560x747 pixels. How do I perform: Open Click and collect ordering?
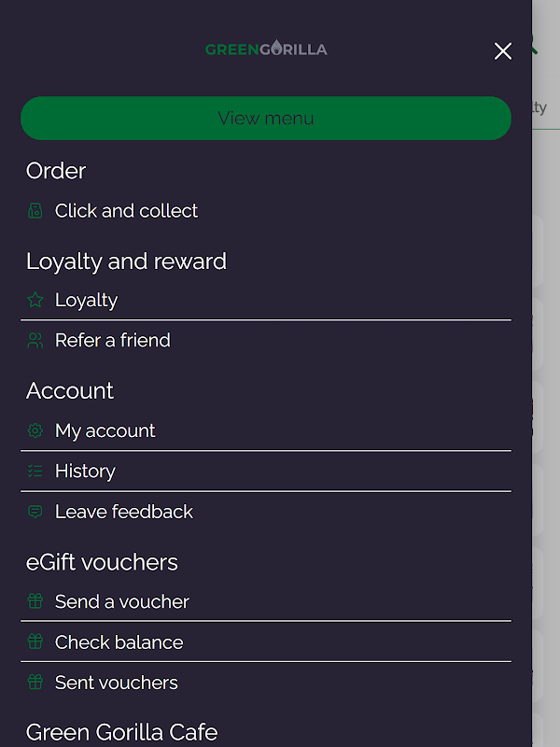[126, 211]
